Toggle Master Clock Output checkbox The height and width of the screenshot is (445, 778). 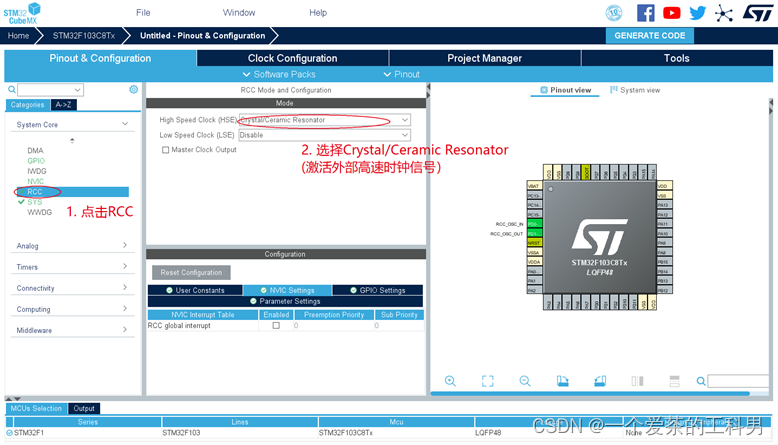tap(166, 150)
